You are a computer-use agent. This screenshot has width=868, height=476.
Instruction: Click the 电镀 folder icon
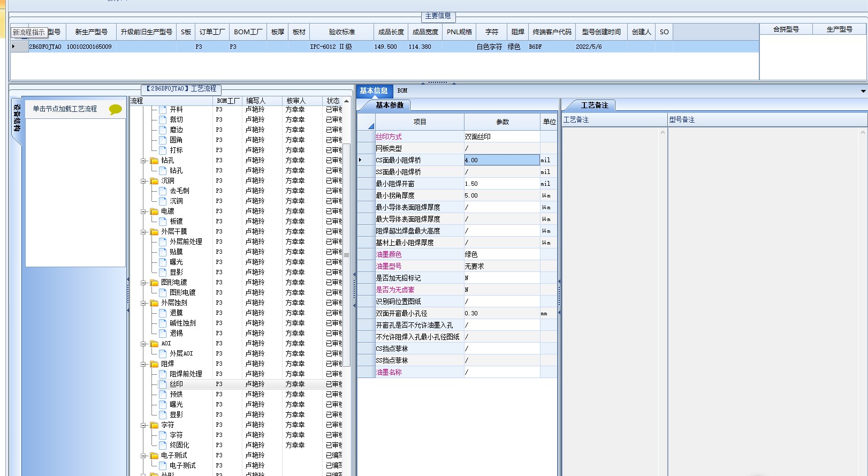pyautogui.click(x=154, y=211)
